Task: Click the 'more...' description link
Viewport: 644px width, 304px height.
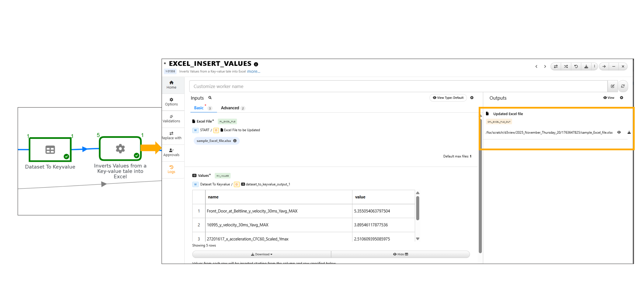Action: tap(254, 71)
